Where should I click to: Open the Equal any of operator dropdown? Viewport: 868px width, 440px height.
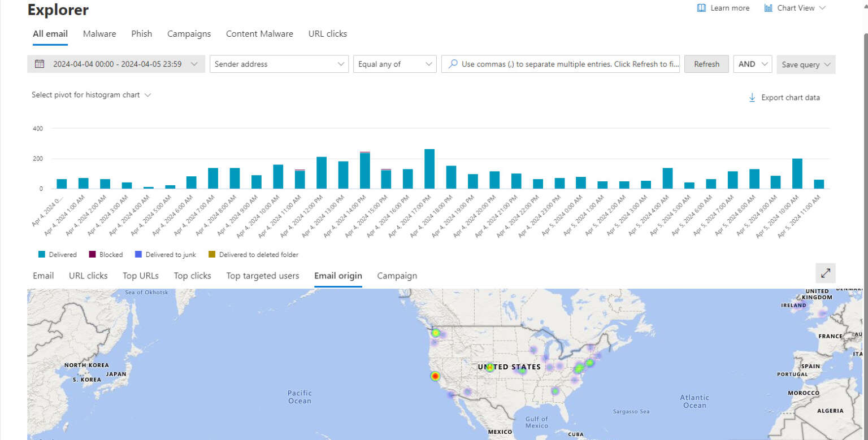(395, 64)
